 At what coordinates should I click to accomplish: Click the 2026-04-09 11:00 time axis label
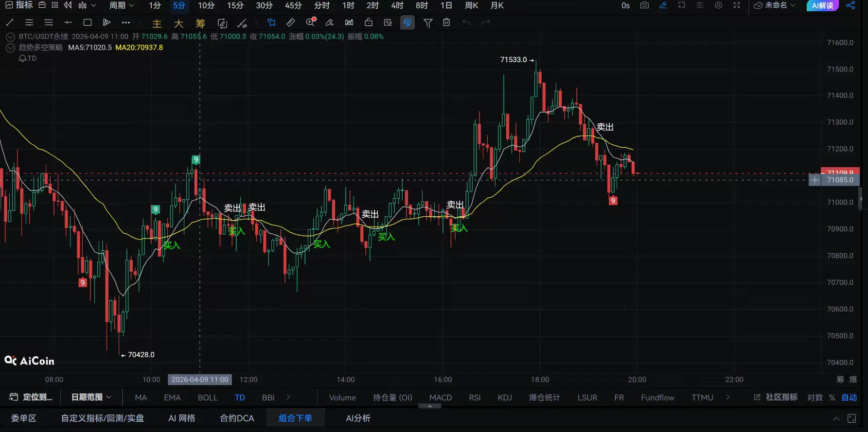pos(200,380)
